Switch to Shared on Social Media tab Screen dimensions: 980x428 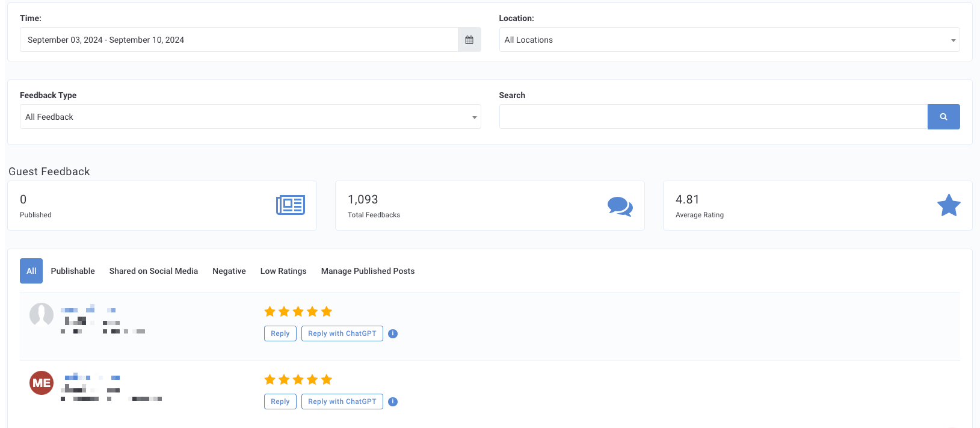[x=153, y=271]
